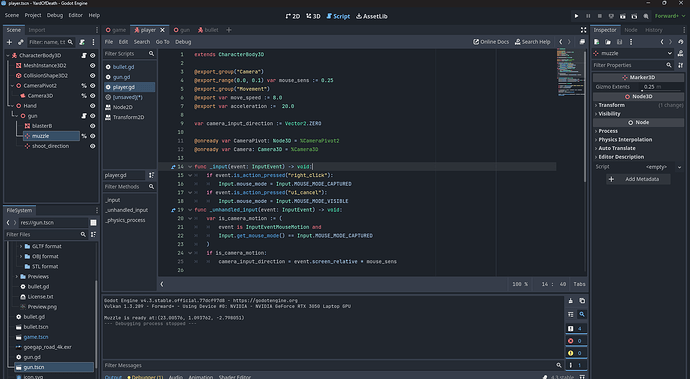Toggle alphabetical sorting of methods
Image resolution: width=690 pixels, height=379 pixels.
coord(151,175)
